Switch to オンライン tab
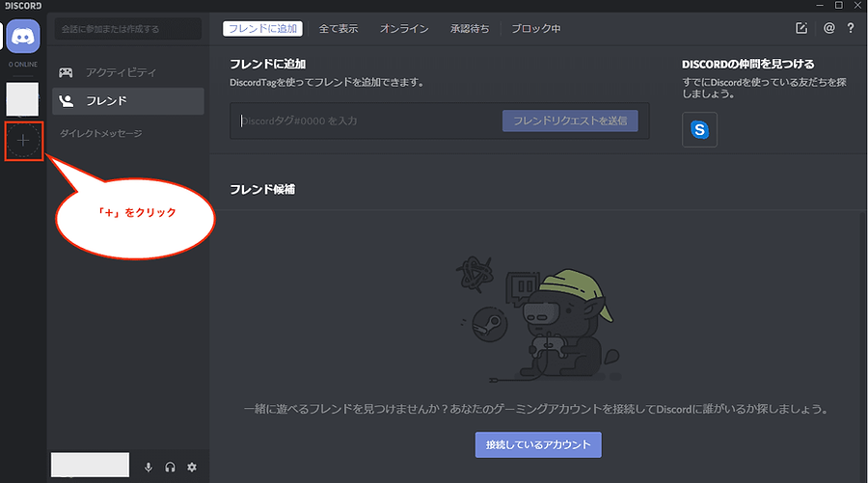Image resolution: width=868 pixels, height=483 pixels. click(404, 29)
